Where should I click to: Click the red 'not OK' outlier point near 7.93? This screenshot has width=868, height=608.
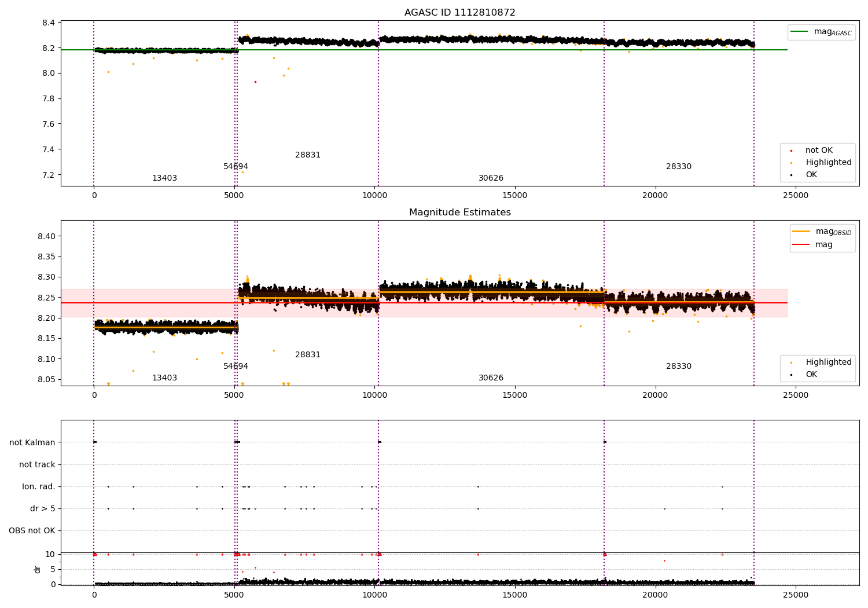255,82
